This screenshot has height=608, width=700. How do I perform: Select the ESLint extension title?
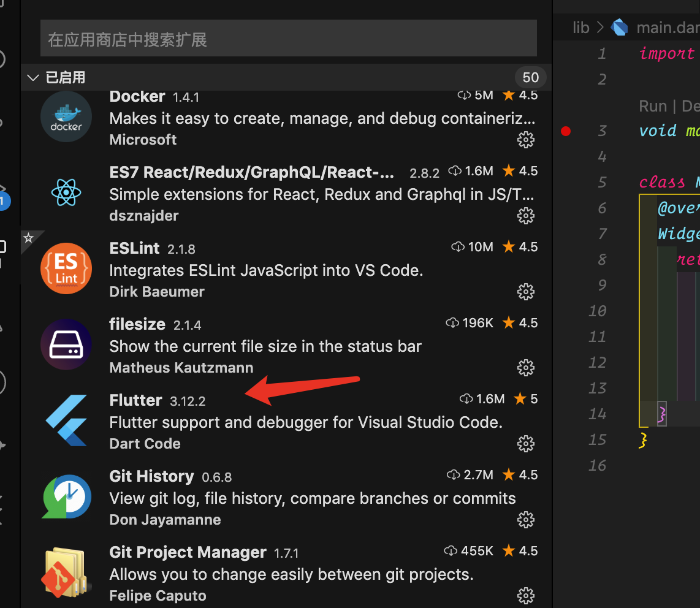pos(134,248)
